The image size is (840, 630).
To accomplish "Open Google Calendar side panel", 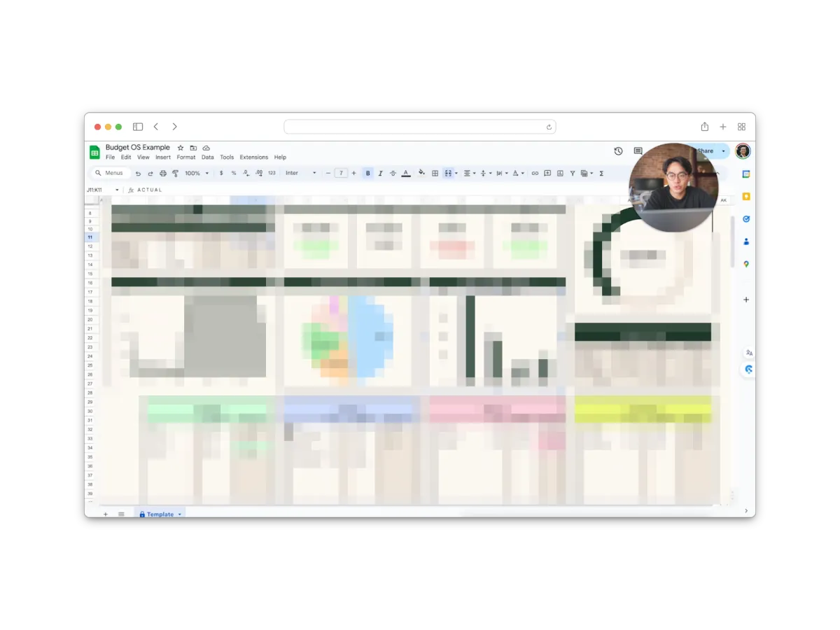I will pyautogui.click(x=746, y=174).
